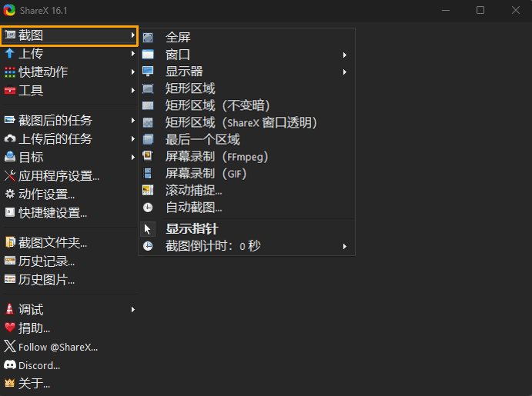Click the 截图倒计时: 0 秒 label
Image resolution: width=532 pixels, height=396 pixels.
pos(213,246)
